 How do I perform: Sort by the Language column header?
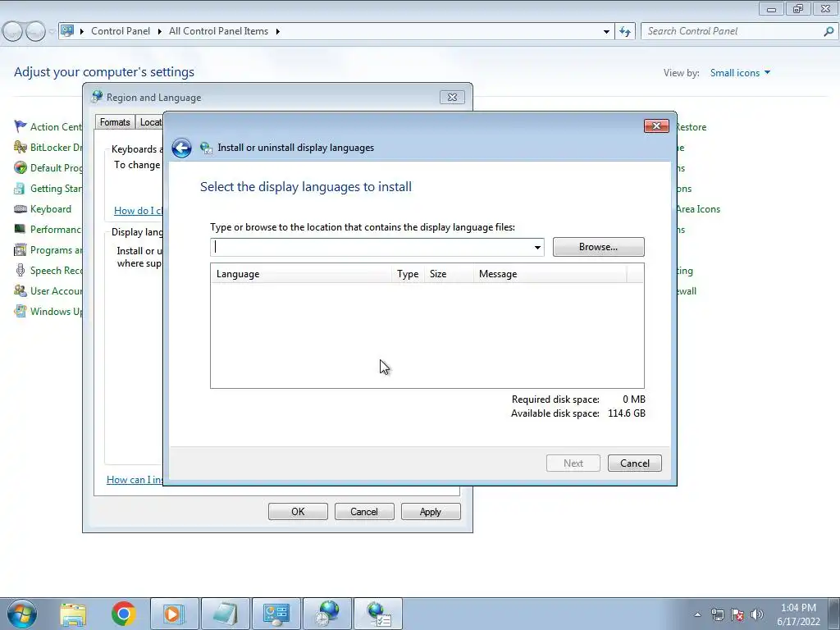point(301,274)
